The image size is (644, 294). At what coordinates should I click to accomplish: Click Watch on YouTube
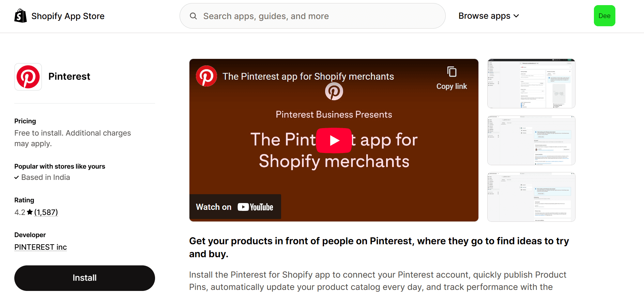point(235,206)
